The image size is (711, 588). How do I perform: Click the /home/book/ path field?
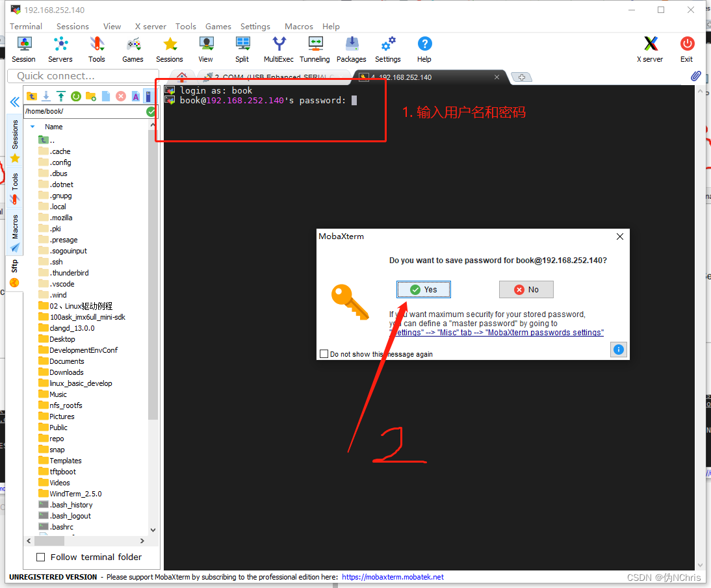(x=84, y=112)
